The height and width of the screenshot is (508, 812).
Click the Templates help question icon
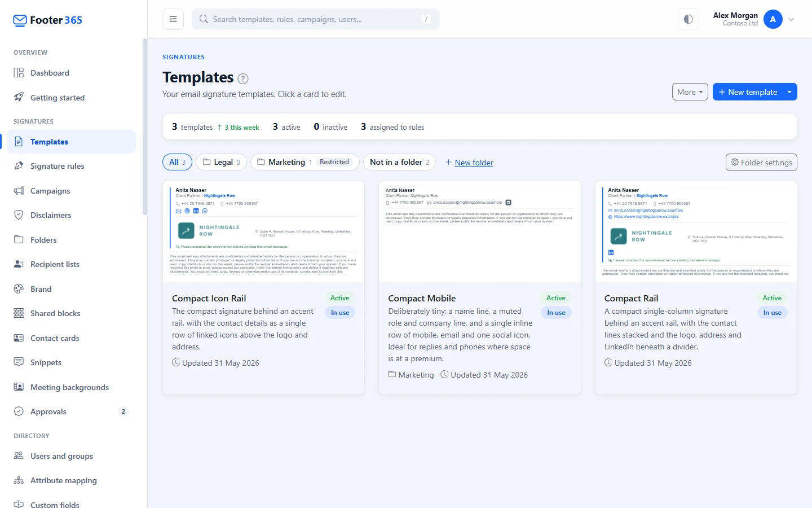243,78
